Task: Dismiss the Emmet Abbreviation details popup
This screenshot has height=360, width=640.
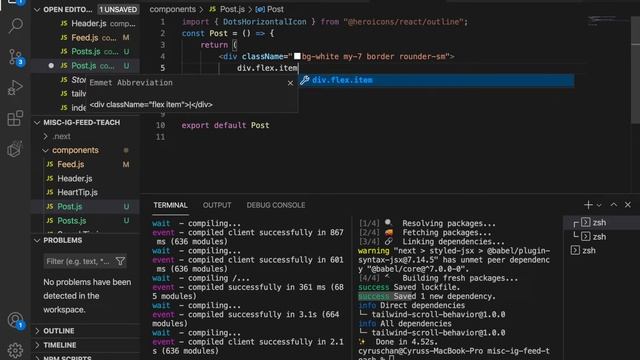Action: (x=290, y=83)
